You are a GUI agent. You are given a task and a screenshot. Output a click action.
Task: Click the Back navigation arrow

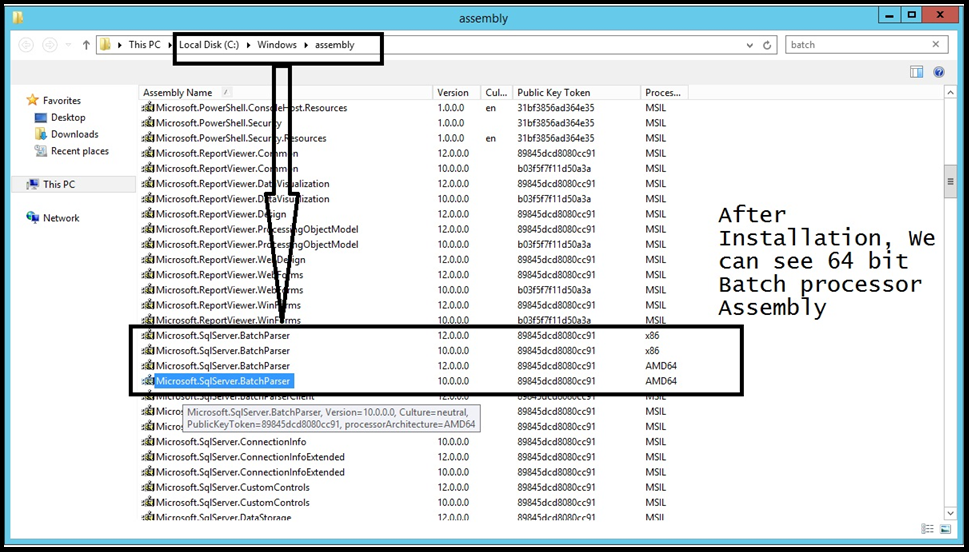tap(26, 45)
